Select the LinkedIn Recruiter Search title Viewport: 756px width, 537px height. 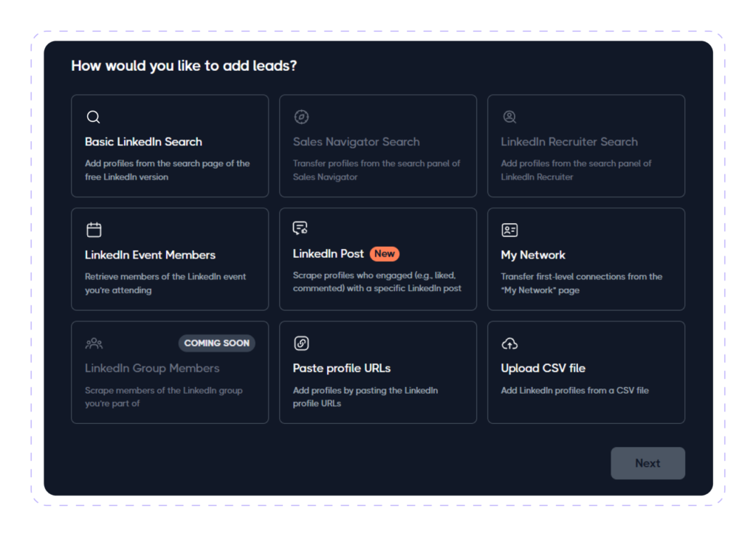(569, 142)
